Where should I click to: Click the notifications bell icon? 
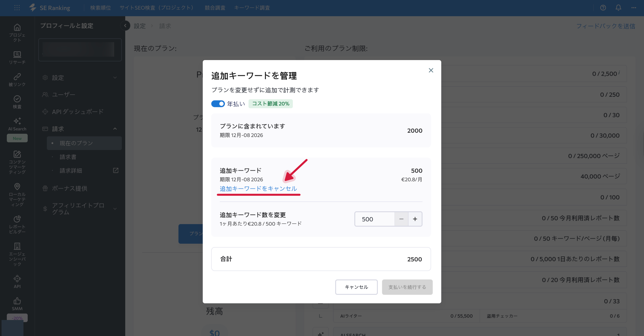(618, 8)
